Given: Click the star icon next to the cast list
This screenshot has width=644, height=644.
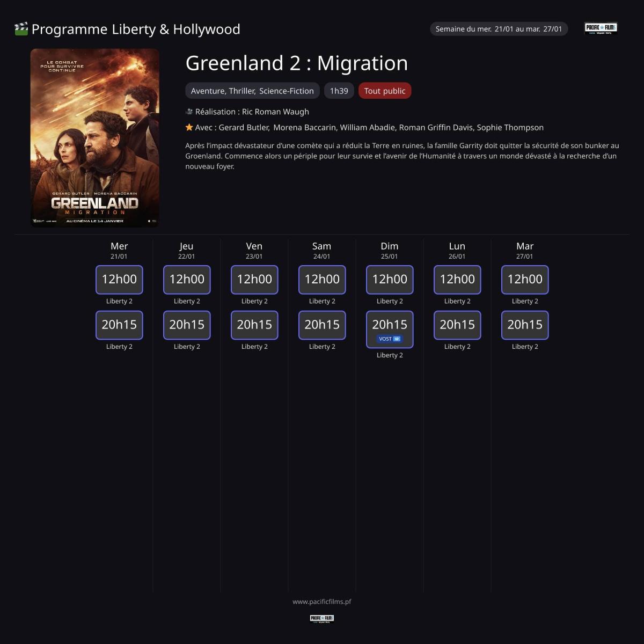Looking at the screenshot, I should coord(188,127).
